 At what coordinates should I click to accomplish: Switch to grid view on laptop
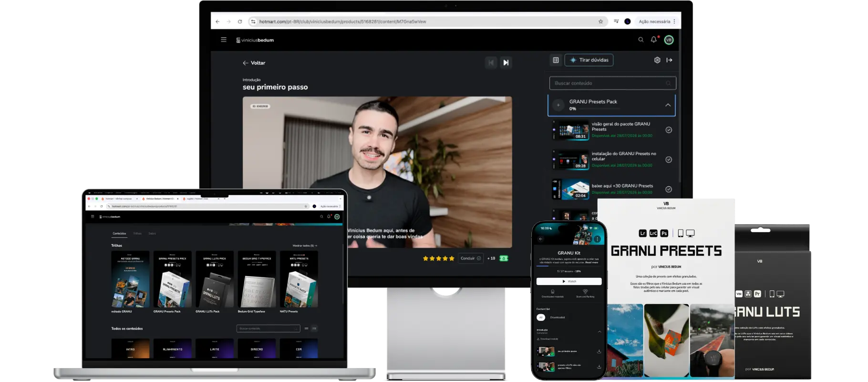(x=314, y=329)
